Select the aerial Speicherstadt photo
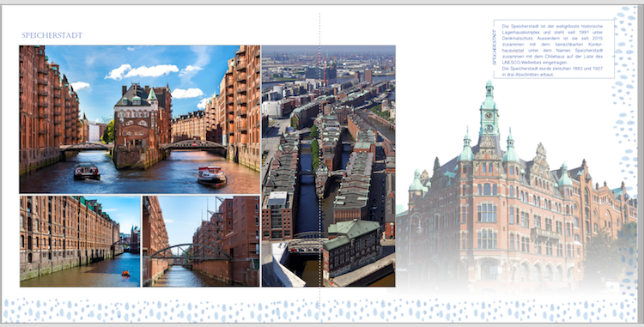This screenshot has width=644, height=327. pyautogui.click(x=329, y=167)
